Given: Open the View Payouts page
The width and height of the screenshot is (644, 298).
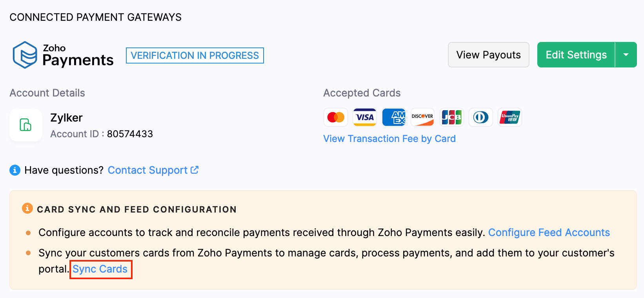Looking at the screenshot, I should (488, 55).
